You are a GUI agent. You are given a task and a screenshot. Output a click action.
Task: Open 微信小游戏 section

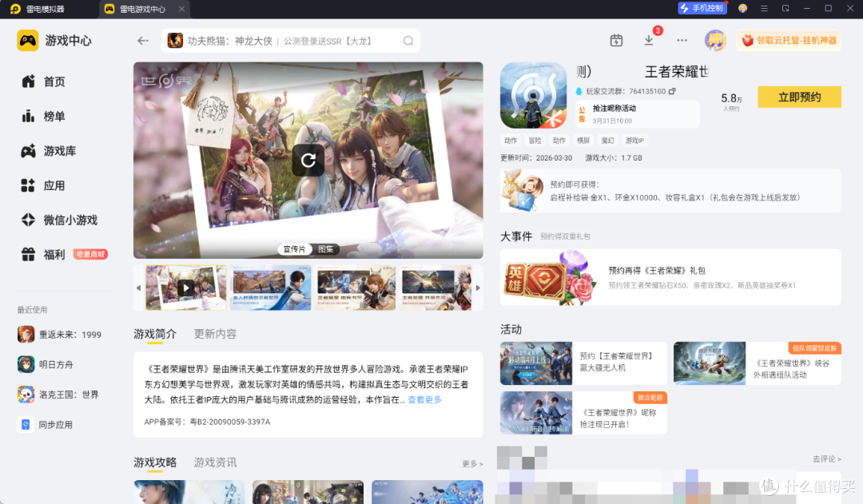tap(59, 220)
